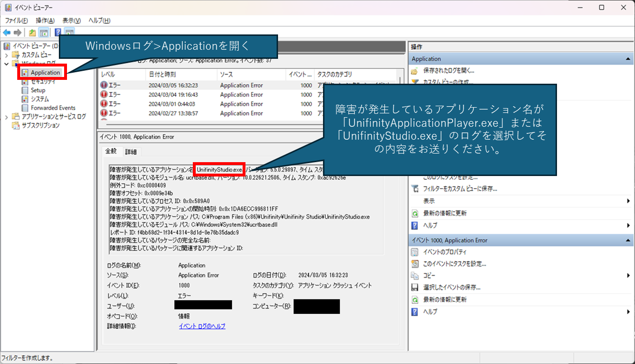635x364 pixels.
Task: Expand アプリケーションとサービス ログ tree node
Action: 6,117
